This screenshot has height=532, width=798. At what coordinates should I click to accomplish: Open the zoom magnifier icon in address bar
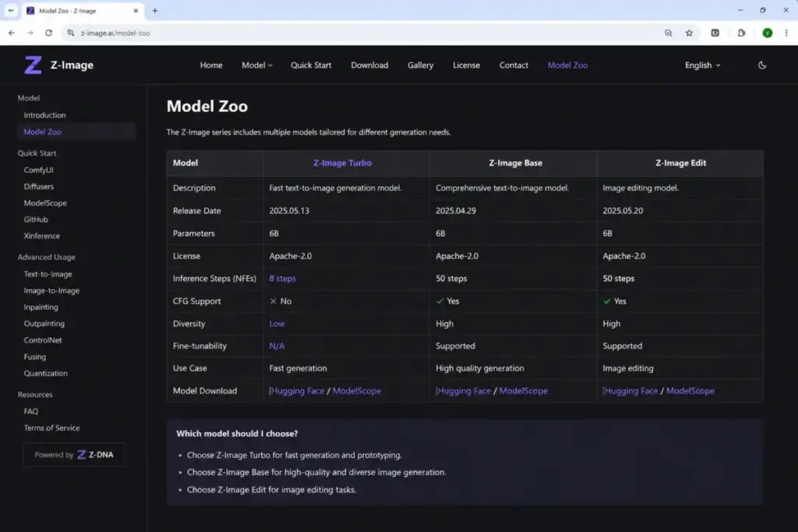click(x=668, y=33)
